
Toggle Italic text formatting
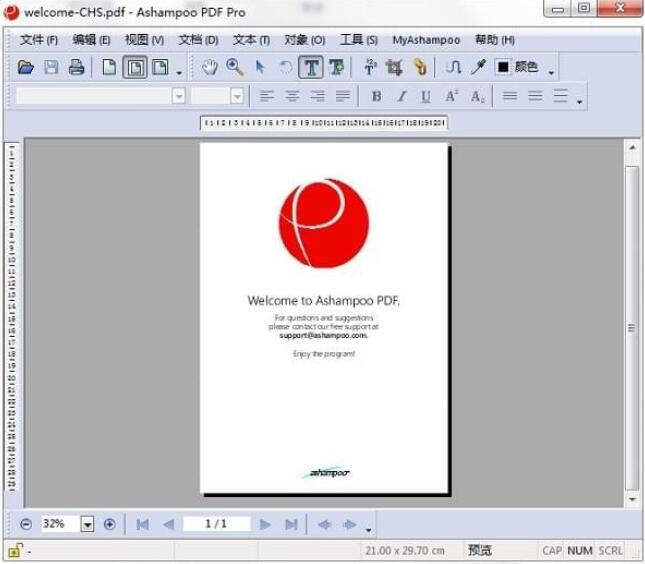[x=401, y=97]
